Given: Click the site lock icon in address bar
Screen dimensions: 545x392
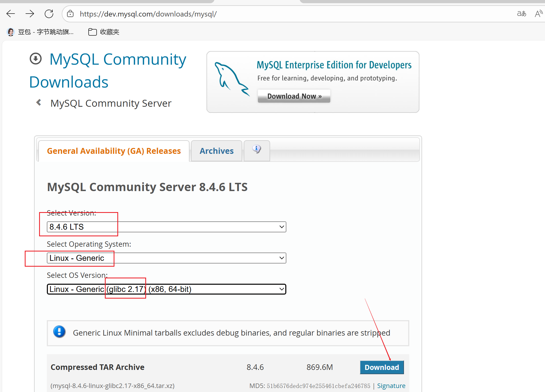Looking at the screenshot, I should [x=70, y=14].
